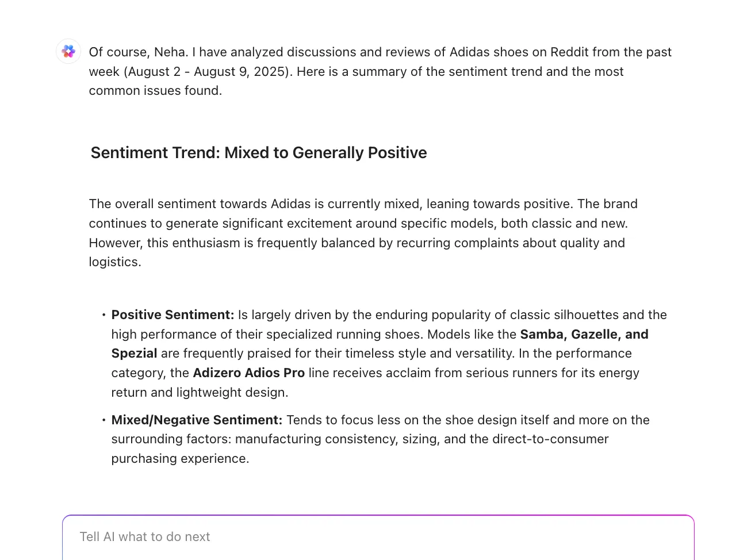Image resolution: width=751 pixels, height=560 pixels.
Task: Focus the 'Tell AI what to do next' field
Action: point(378,537)
